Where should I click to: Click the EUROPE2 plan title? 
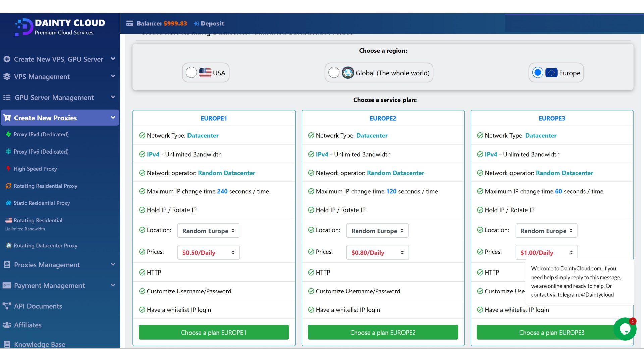(383, 118)
